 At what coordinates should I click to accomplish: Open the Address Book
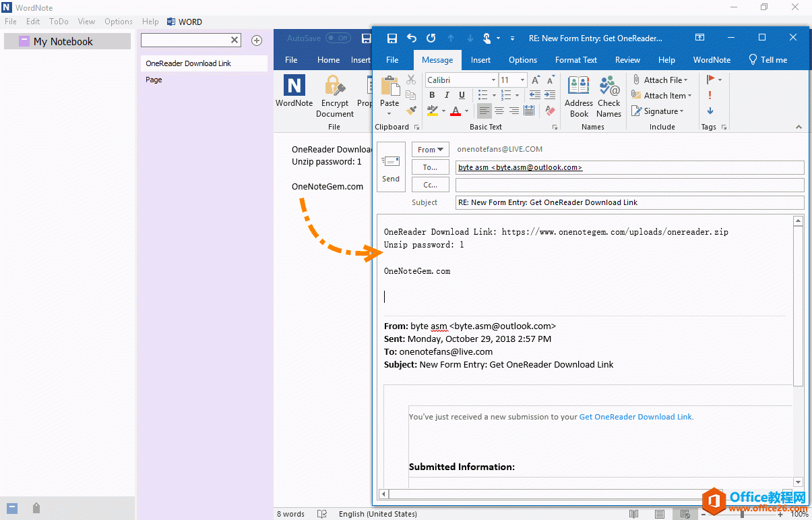point(579,97)
